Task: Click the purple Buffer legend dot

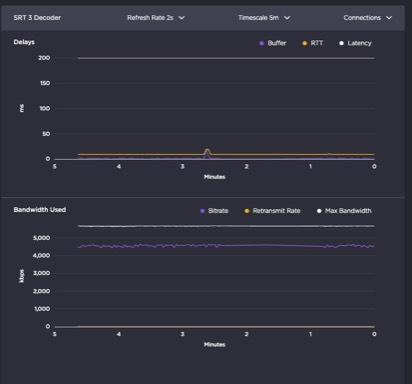Action: (x=262, y=43)
